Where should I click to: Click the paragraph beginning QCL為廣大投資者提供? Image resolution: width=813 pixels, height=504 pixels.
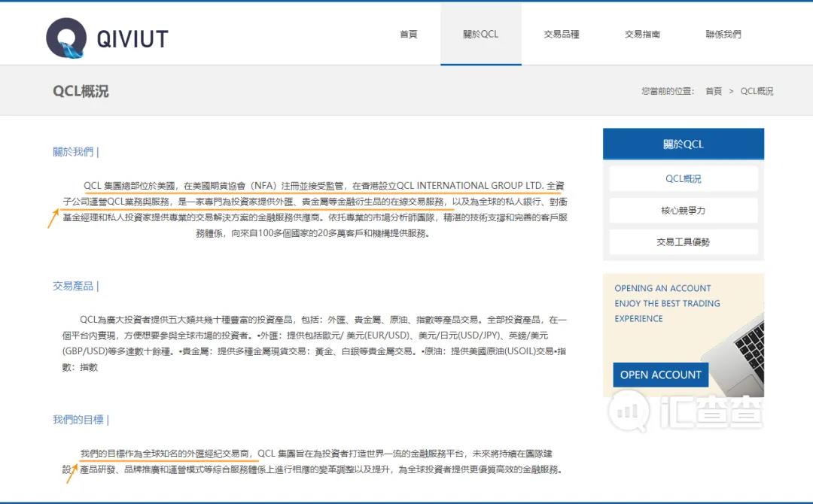click(315, 343)
